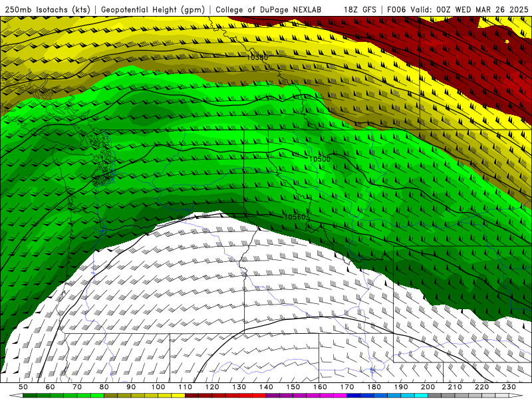Click the 'F006' forecast hour label

pyautogui.click(x=396, y=10)
